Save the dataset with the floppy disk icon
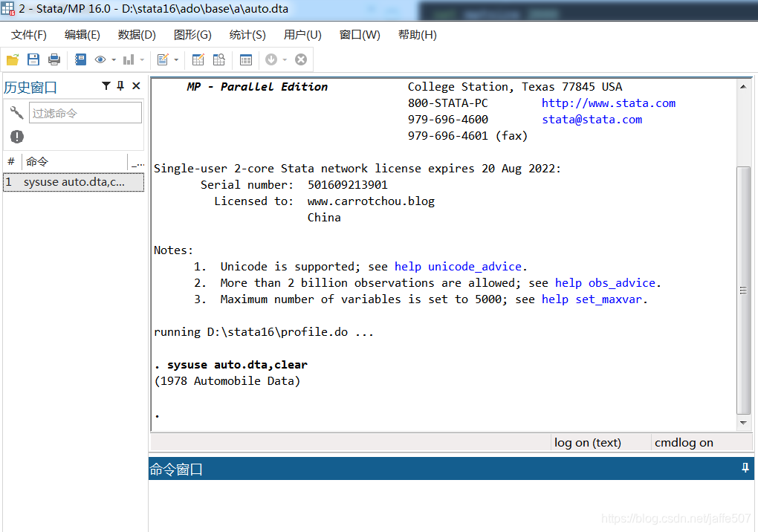The image size is (758, 532). (x=33, y=59)
